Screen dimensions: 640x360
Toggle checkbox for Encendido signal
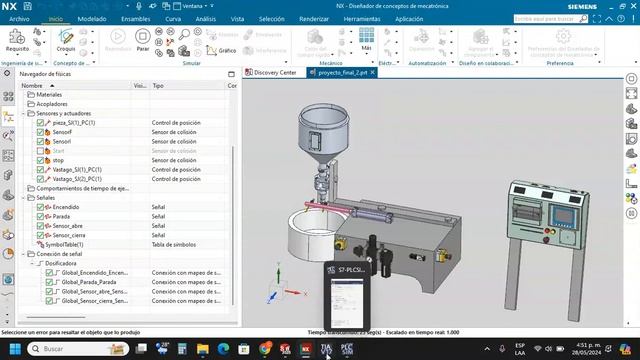(x=40, y=207)
